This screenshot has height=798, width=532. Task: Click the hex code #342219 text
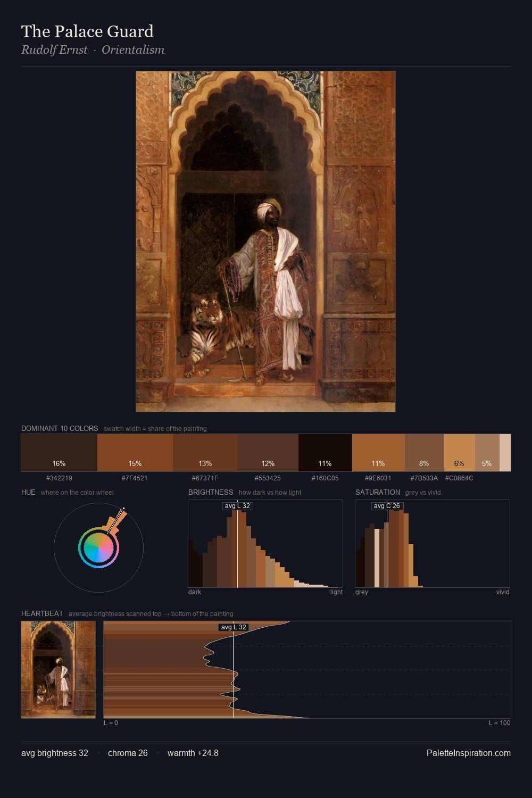59,478
